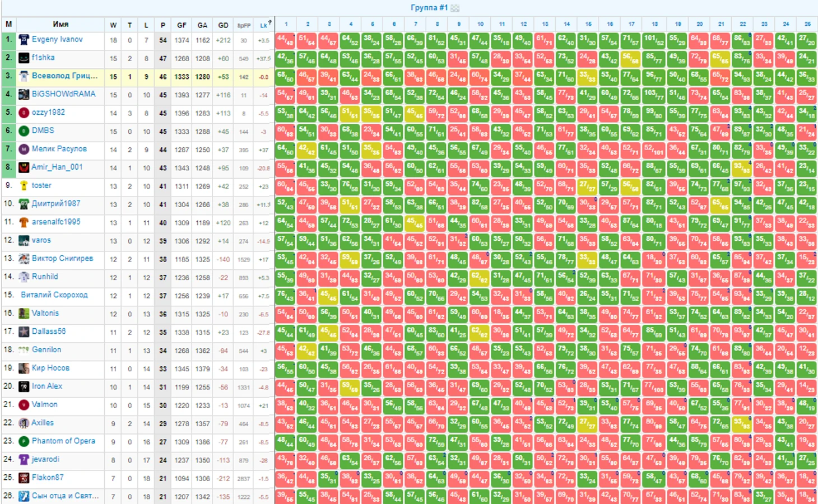The image size is (818, 504).
Task: Click Виктор Снигирев's BpFP value 1529
Action: point(244,260)
